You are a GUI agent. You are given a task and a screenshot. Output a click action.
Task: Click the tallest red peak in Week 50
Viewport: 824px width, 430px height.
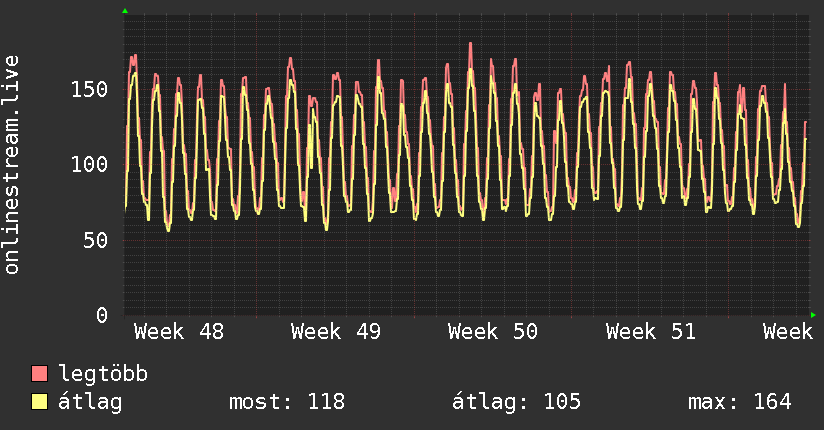tap(470, 44)
